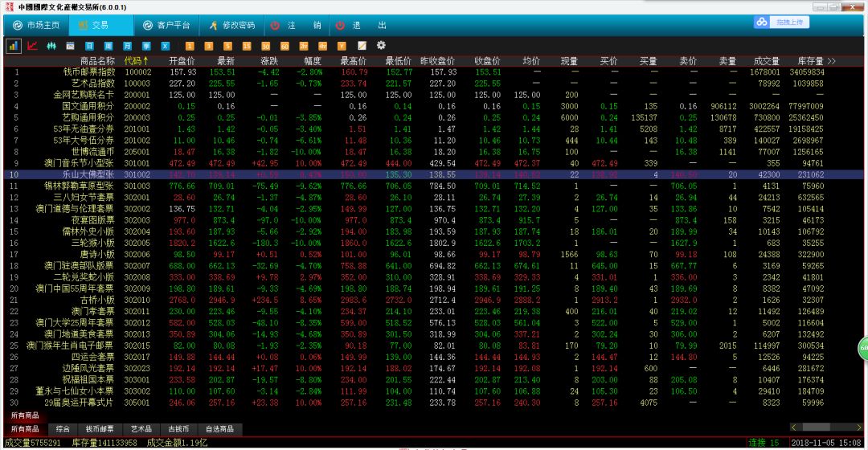Switch to the red line chart view

[32, 46]
